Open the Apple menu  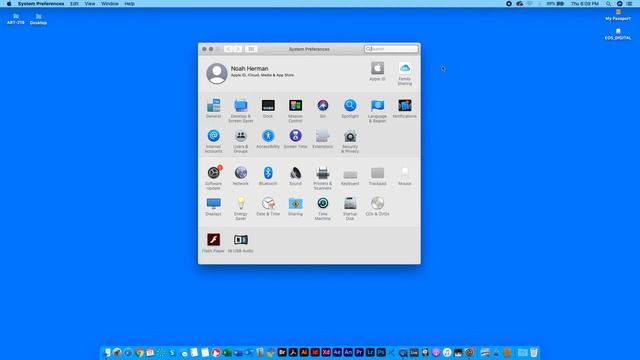coord(9,4)
